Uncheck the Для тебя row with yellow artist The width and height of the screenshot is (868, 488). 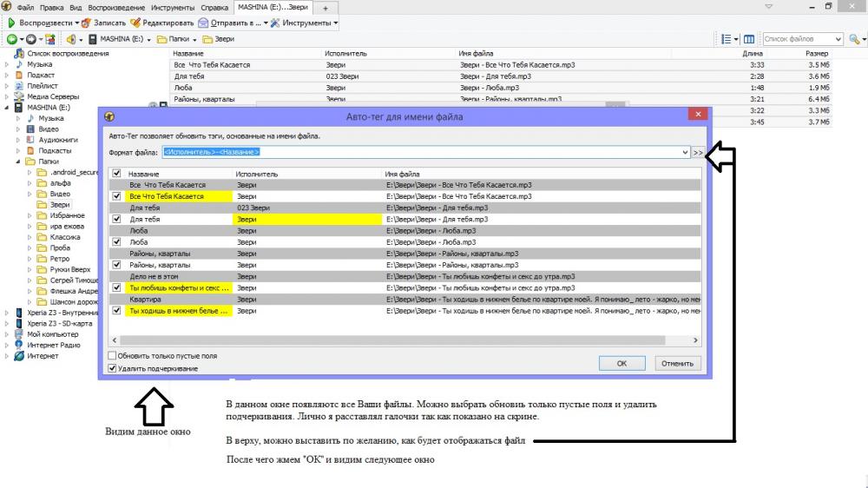[x=116, y=219]
